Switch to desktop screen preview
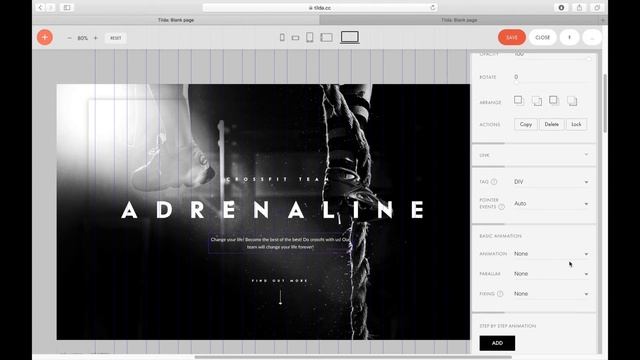The height and width of the screenshot is (360, 640). click(350, 37)
